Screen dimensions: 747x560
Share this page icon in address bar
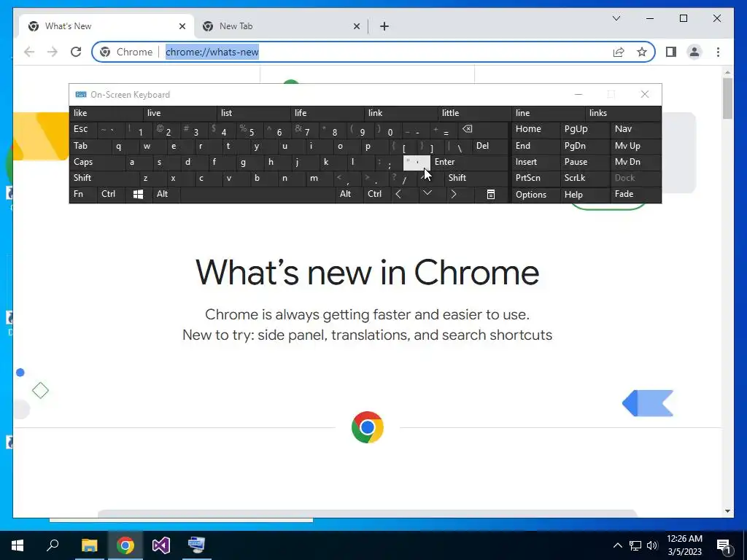tap(619, 52)
